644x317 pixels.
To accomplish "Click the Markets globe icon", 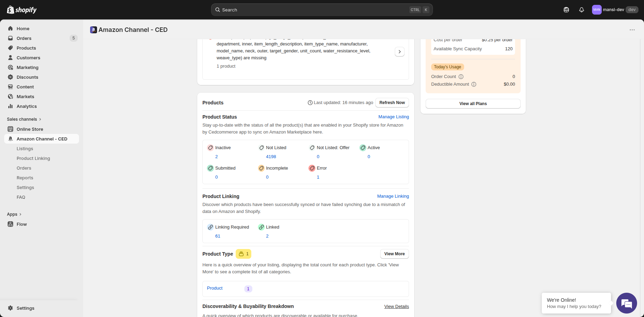I will click(x=10, y=96).
